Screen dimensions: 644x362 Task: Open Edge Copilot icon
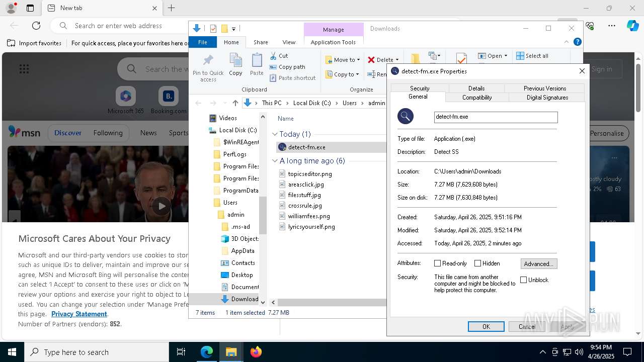[x=632, y=26]
